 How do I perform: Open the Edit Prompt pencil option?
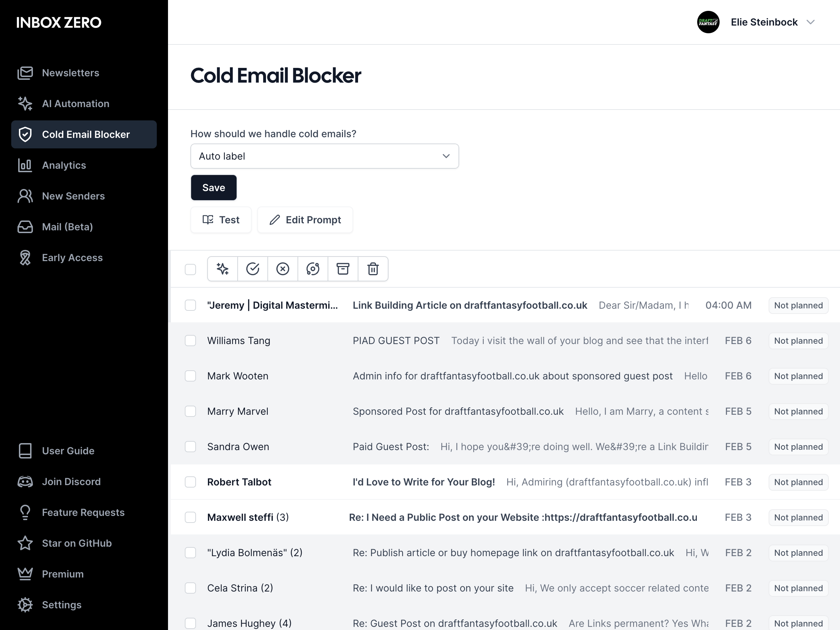(x=306, y=220)
